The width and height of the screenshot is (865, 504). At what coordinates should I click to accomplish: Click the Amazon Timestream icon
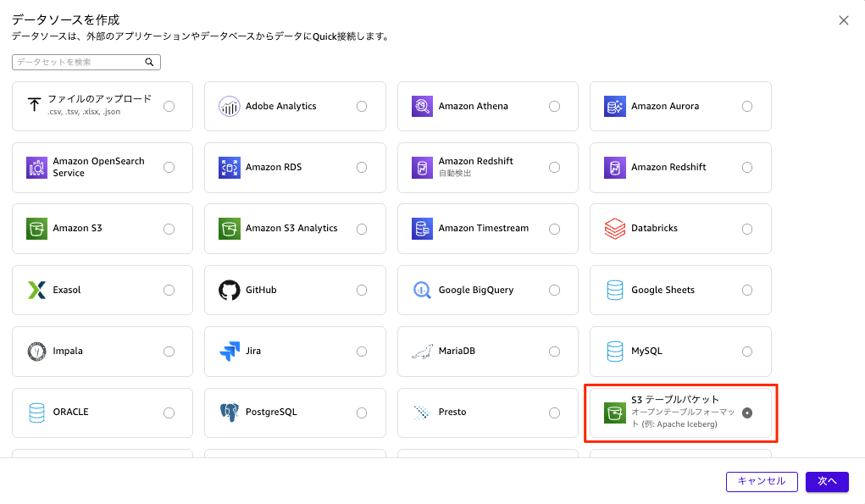[x=422, y=229]
